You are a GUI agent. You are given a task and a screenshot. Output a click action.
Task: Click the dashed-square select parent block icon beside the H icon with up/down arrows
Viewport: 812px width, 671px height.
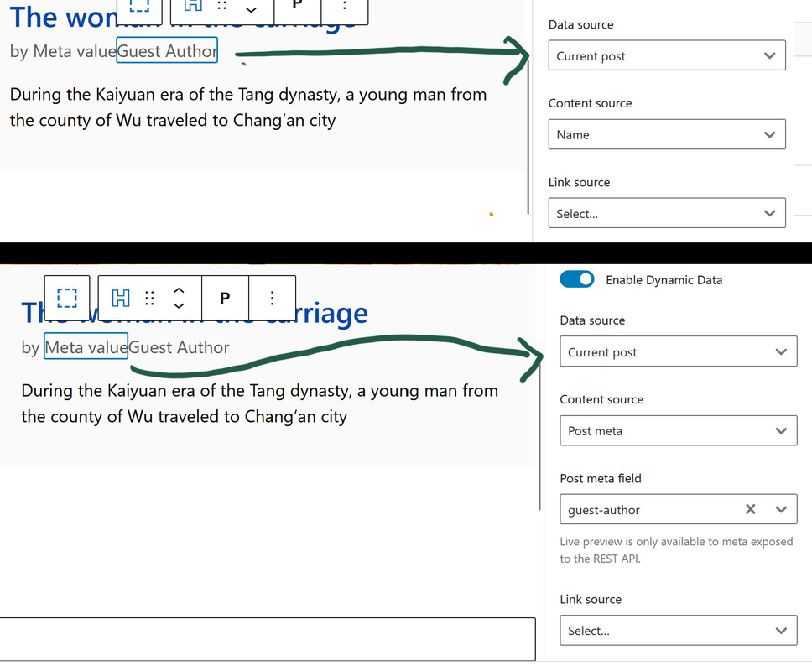[67, 299]
